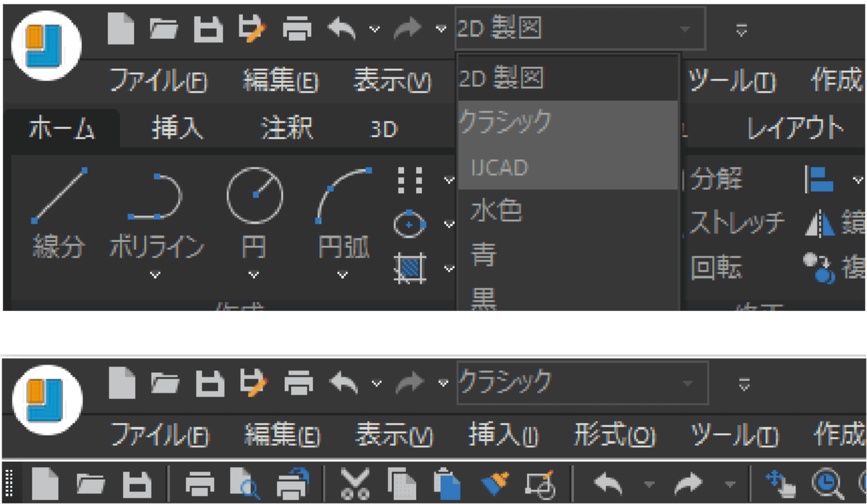
Task: Switch to the 3D ribbon tab
Action: pos(384,130)
